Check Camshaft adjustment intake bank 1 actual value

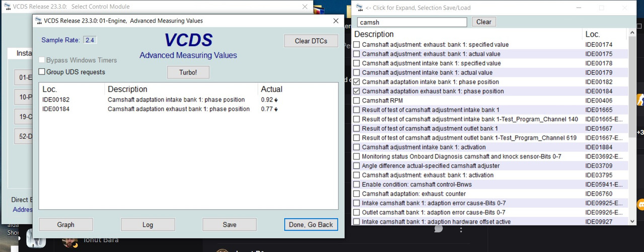coord(356,72)
